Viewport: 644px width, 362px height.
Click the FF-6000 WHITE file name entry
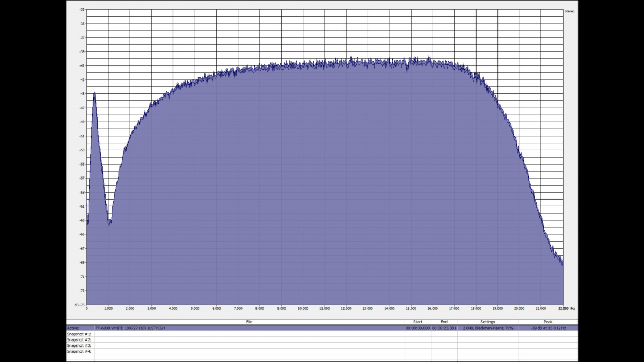[x=130, y=328]
